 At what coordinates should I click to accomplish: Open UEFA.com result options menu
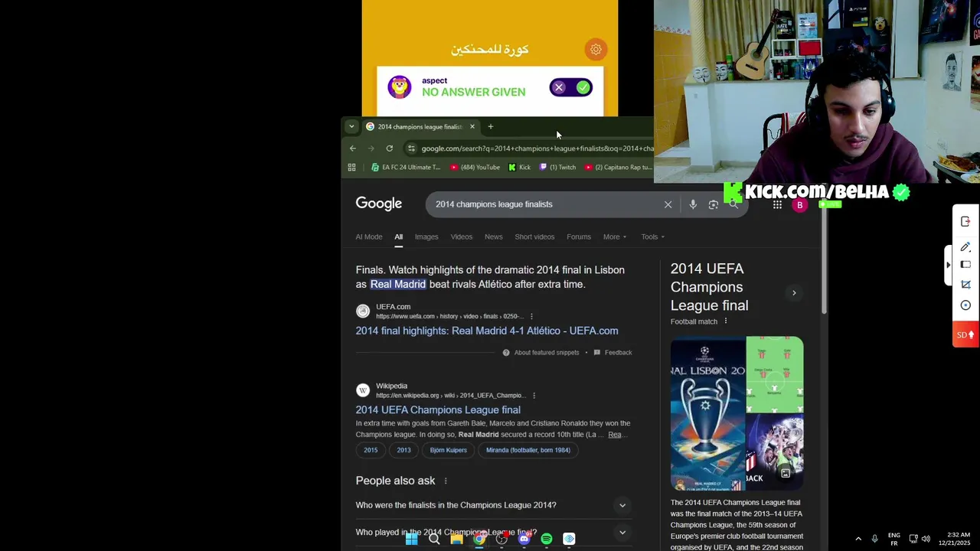coord(531,316)
